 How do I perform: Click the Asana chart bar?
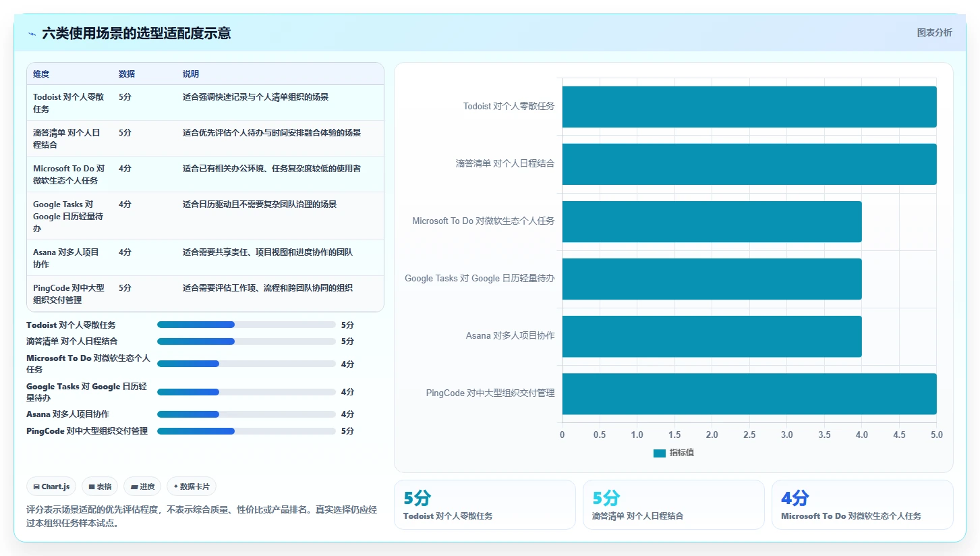click(712, 336)
